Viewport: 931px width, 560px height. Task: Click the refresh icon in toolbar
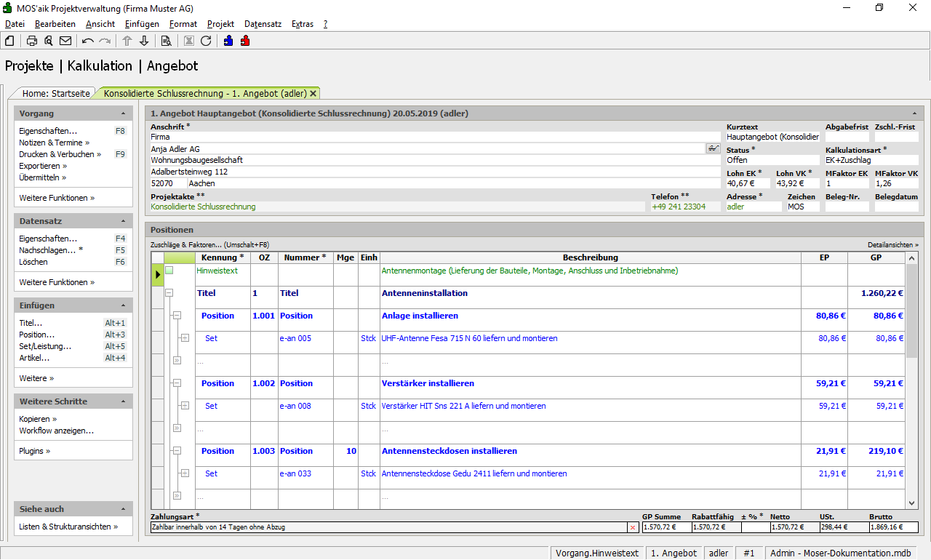(x=206, y=41)
